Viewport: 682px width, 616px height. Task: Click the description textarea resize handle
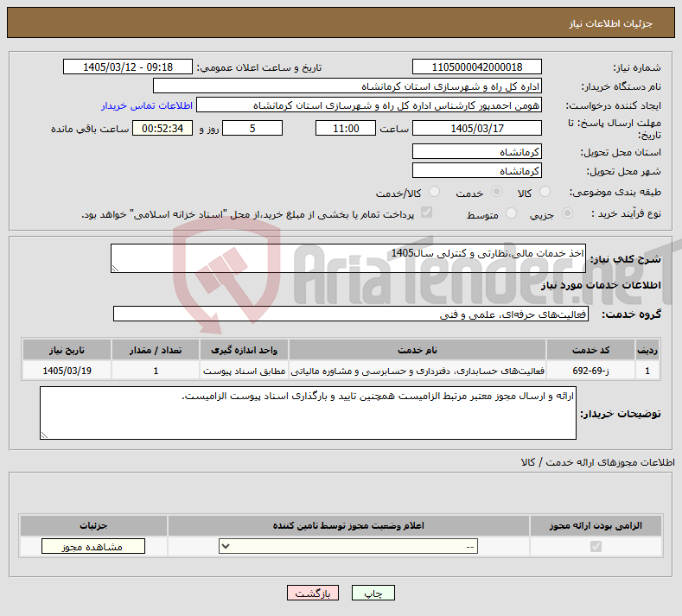coord(115,269)
